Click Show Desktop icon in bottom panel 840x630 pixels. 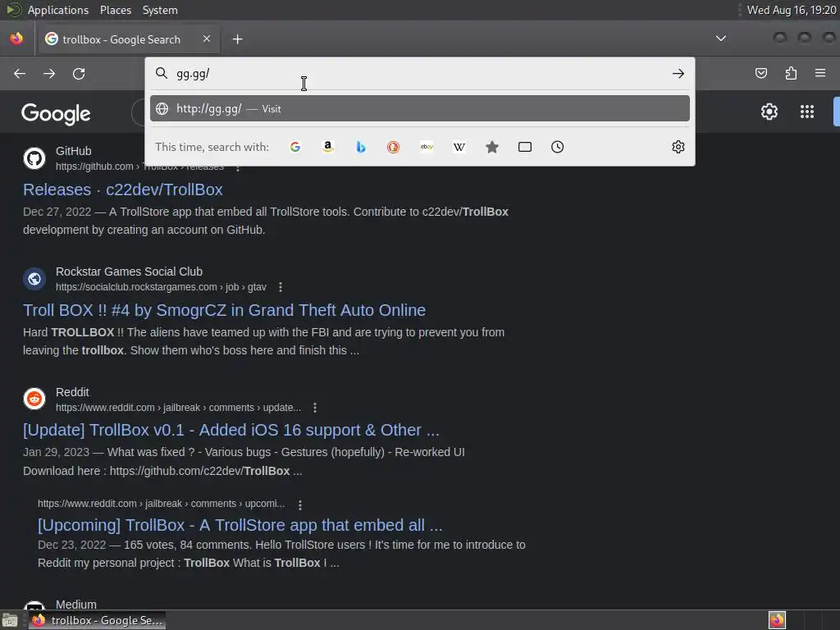point(10,620)
